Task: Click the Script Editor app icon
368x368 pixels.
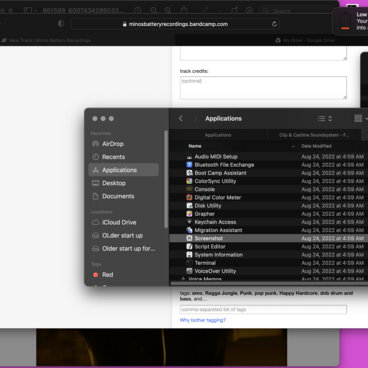Action: tap(189, 246)
